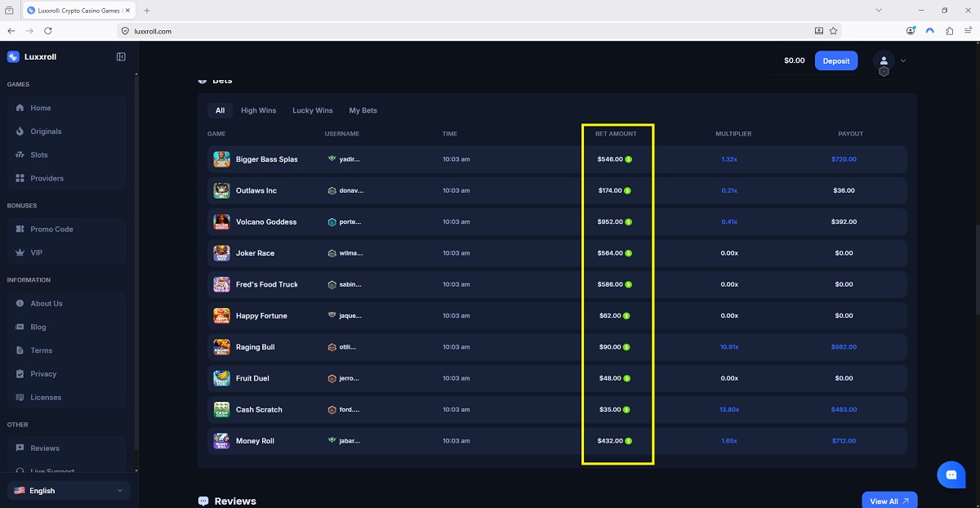This screenshot has width=980, height=508.
Task: Open the Outlaws Inc game thumbnail
Action: point(221,190)
